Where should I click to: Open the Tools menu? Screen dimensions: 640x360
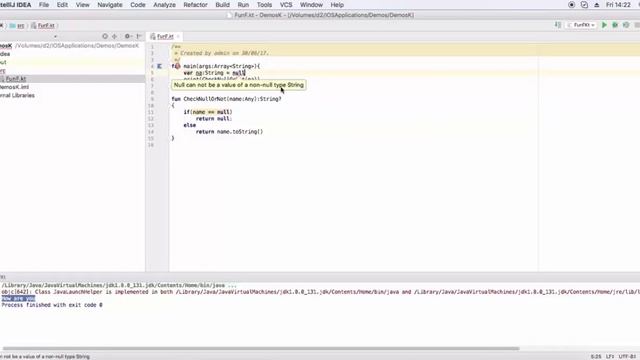(x=264, y=5)
